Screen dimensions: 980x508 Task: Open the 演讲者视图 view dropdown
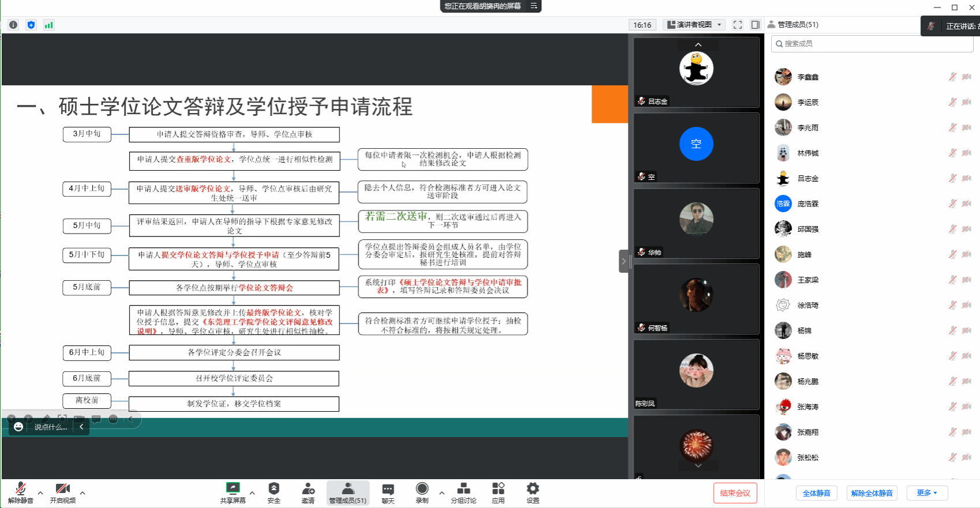click(x=694, y=25)
